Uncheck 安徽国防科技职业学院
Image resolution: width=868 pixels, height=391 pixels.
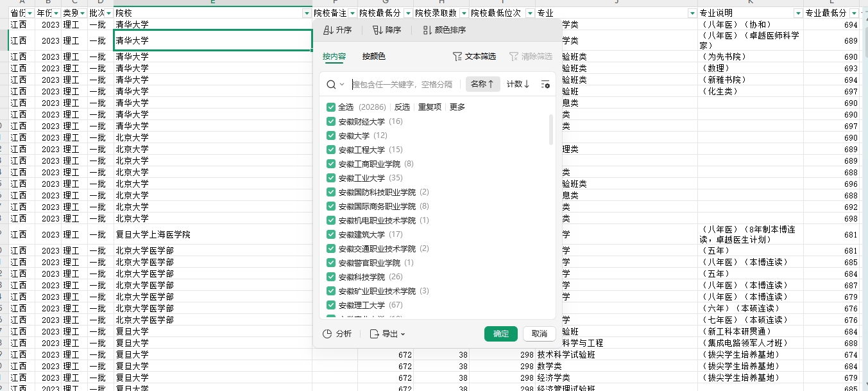331,192
